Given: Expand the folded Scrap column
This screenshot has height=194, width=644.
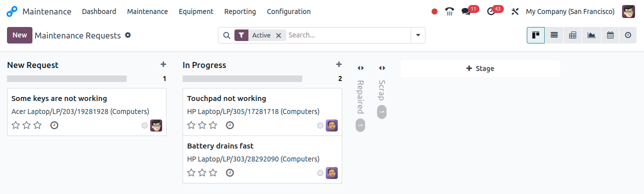Looking at the screenshot, I should (x=382, y=68).
